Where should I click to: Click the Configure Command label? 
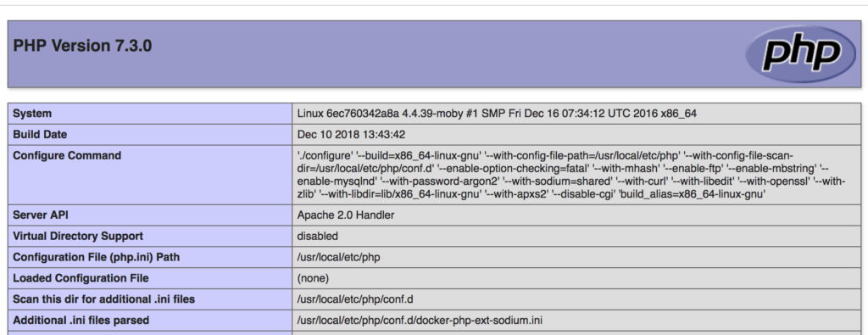[67, 155]
